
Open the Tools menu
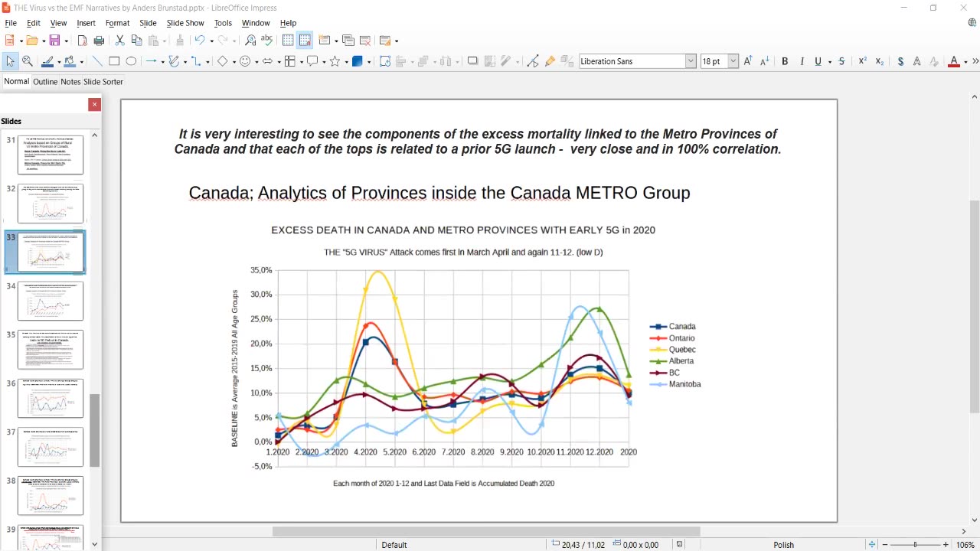223,23
